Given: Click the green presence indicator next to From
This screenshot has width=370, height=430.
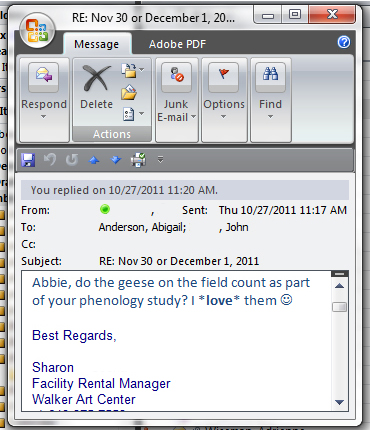Looking at the screenshot, I should 105,209.
